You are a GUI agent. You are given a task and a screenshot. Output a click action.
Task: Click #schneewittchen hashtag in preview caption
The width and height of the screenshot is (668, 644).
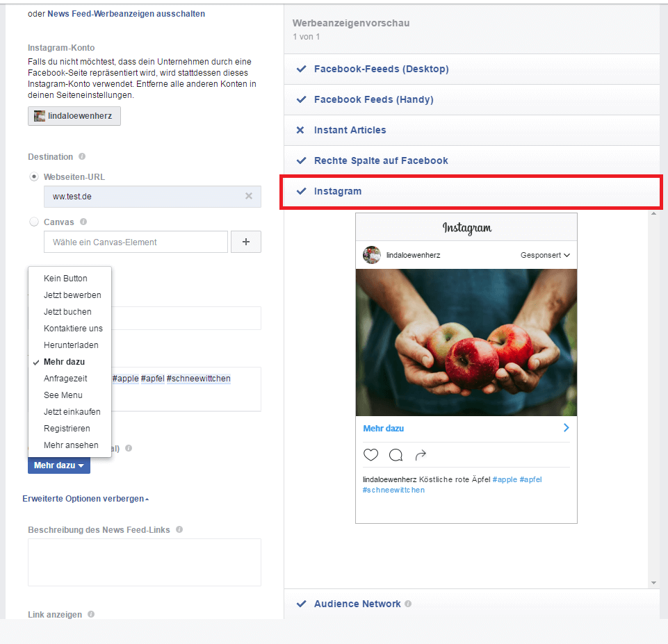pos(393,490)
